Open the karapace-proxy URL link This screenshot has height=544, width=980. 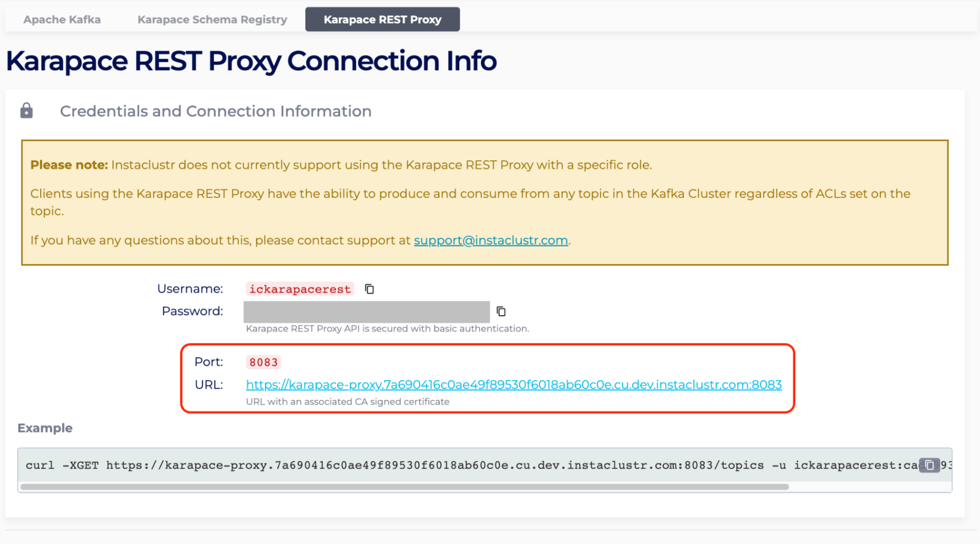(513, 385)
